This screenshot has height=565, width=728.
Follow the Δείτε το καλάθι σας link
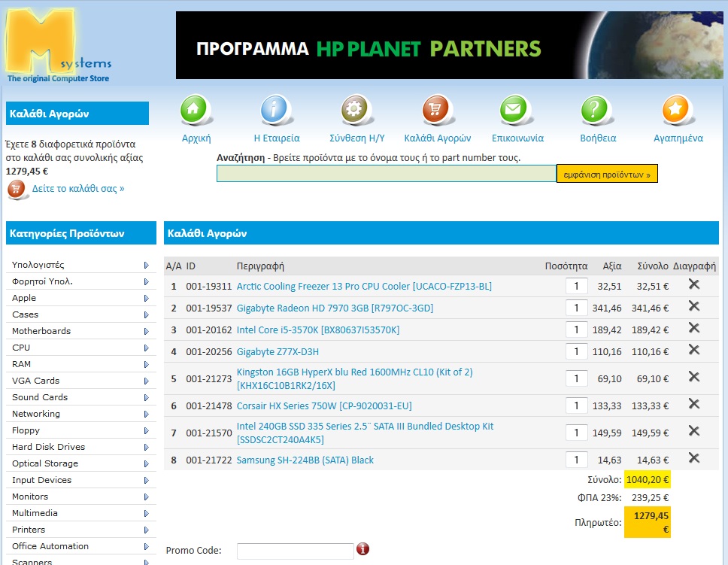click(x=78, y=189)
